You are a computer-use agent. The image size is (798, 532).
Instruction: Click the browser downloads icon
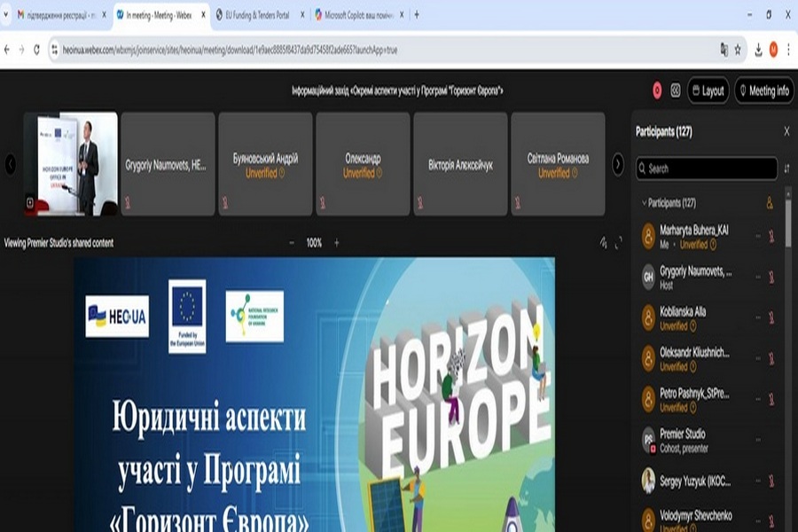(759, 50)
